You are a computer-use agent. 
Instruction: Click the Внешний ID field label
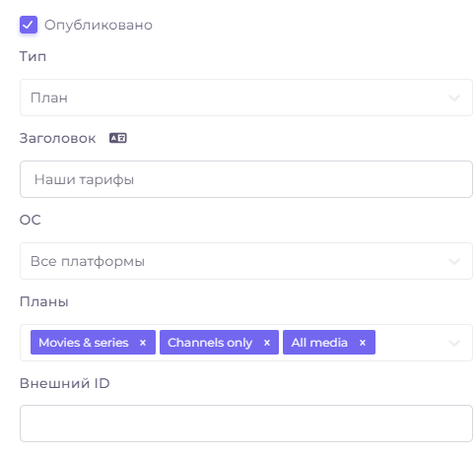pos(65,383)
